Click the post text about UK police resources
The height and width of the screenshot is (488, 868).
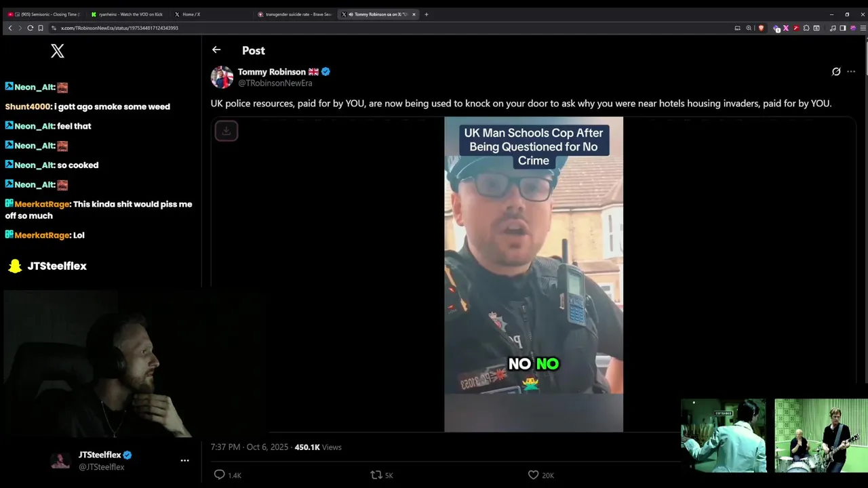point(521,104)
